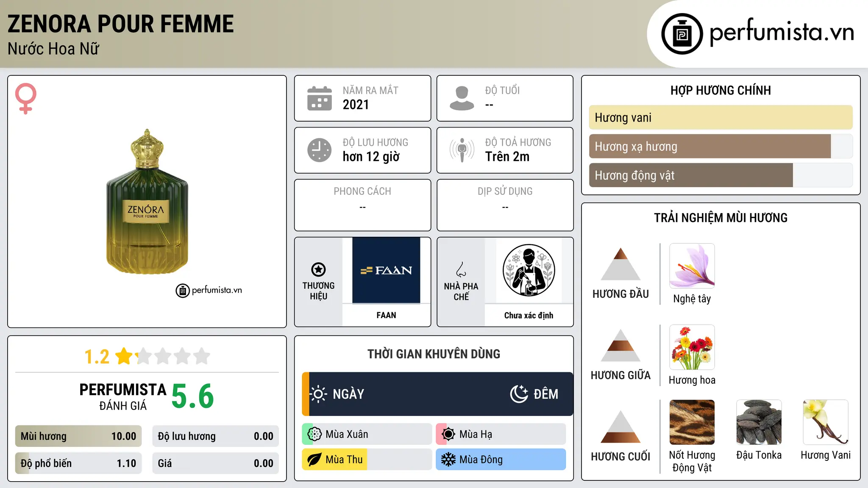This screenshot has height=488, width=868.
Task: Click the leaf icon for Mùa Thu
Action: pyautogui.click(x=314, y=460)
